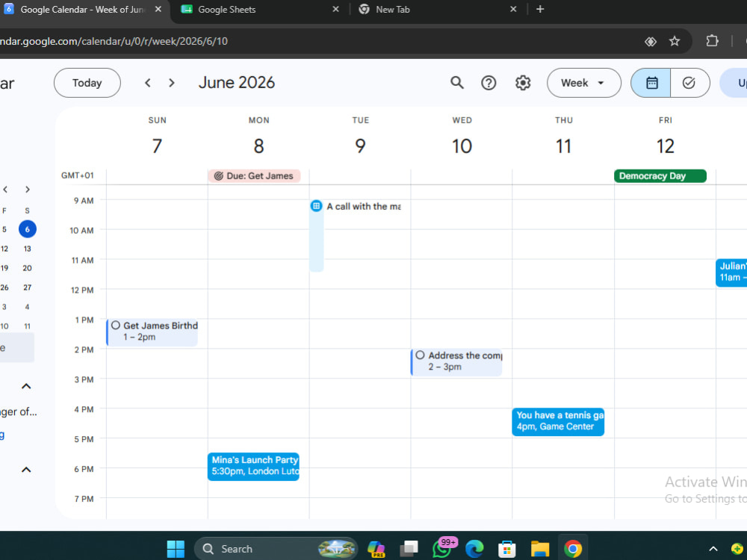Open the Support help icon
This screenshot has width=747, height=560.
coord(489,83)
